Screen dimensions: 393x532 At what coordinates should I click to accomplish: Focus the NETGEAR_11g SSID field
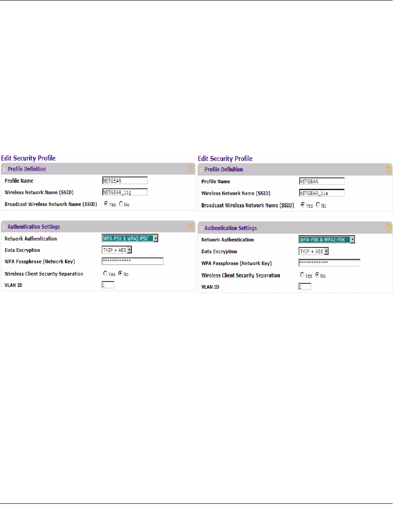pos(125,192)
